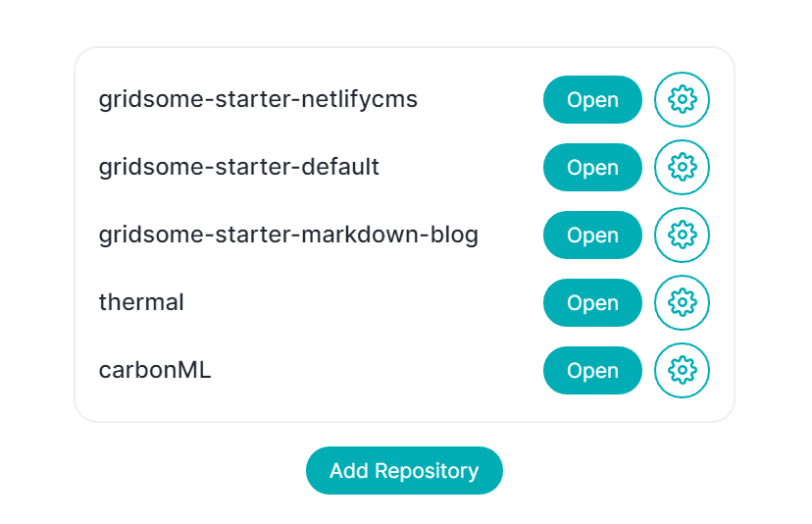Click the carbonML settings gear icon
The height and width of the screenshot is (524, 812).
tap(682, 370)
